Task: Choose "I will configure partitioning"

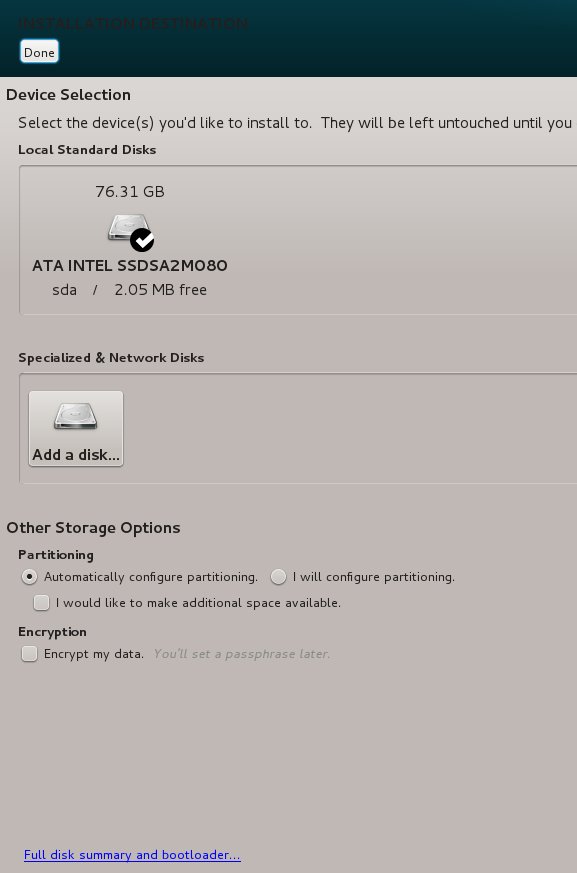Action: pyautogui.click(x=278, y=577)
